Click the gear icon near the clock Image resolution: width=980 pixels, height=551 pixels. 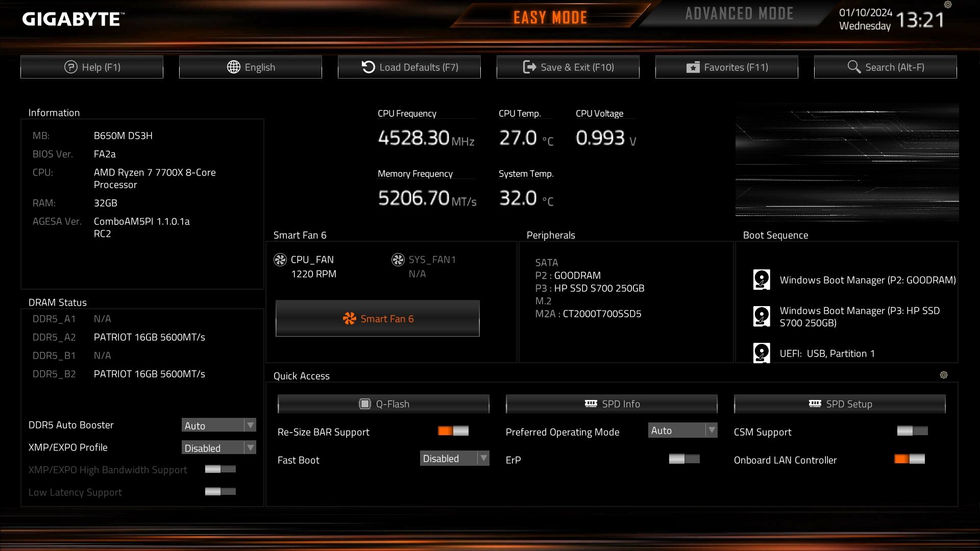tap(948, 5)
